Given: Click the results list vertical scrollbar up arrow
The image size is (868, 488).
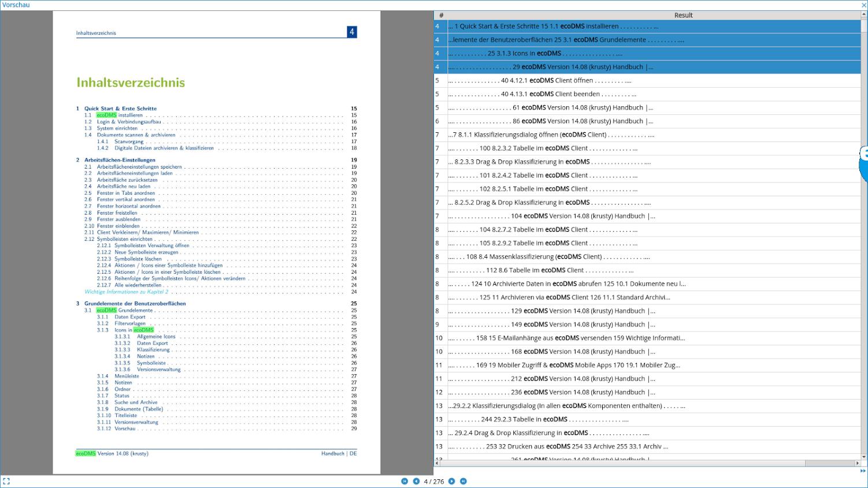Looking at the screenshot, I should pos(864,14).
